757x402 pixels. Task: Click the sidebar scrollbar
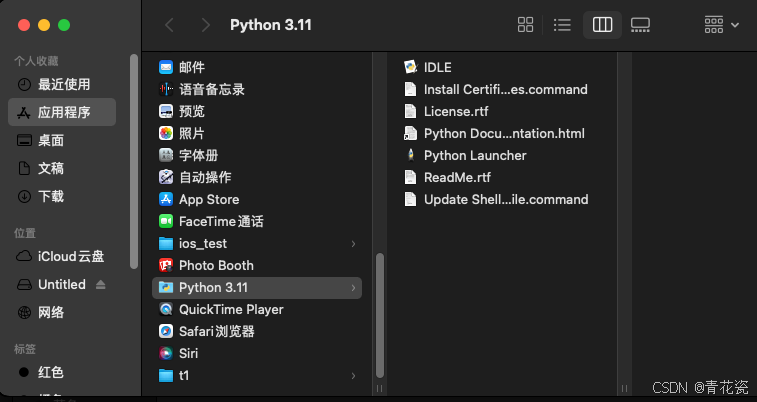[134, 161]
